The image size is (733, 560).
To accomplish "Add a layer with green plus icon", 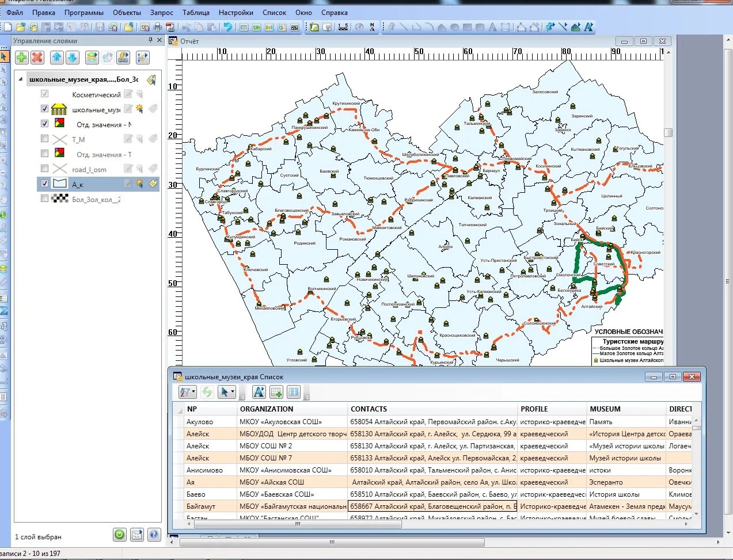I will 21,57.
